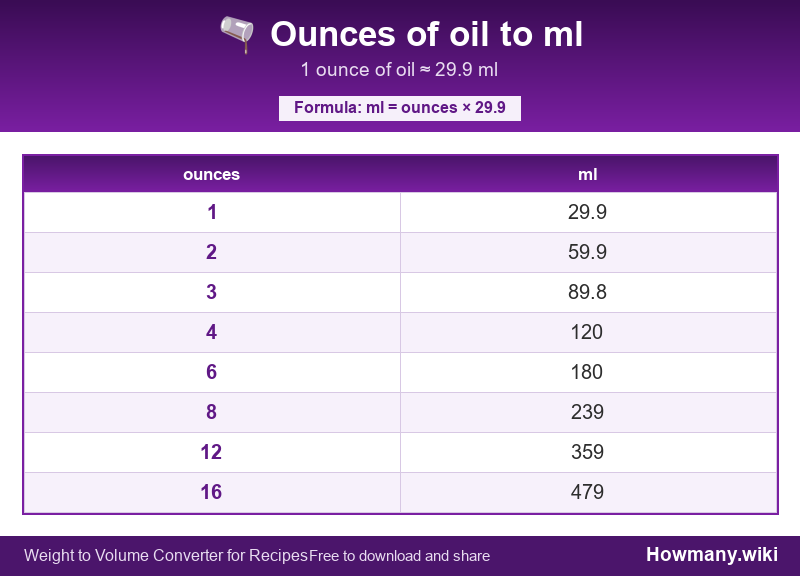The image size is (800, 576).
Task: Select the ounces cell with value 16
Action: click(x=212, y=492)
